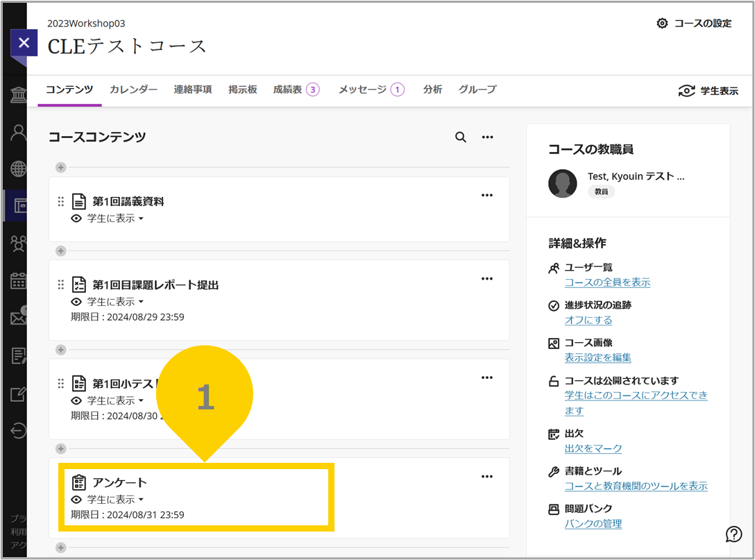
Task: Open the messages envelope icon in sidebar
Action: click(x=18, y=317)
